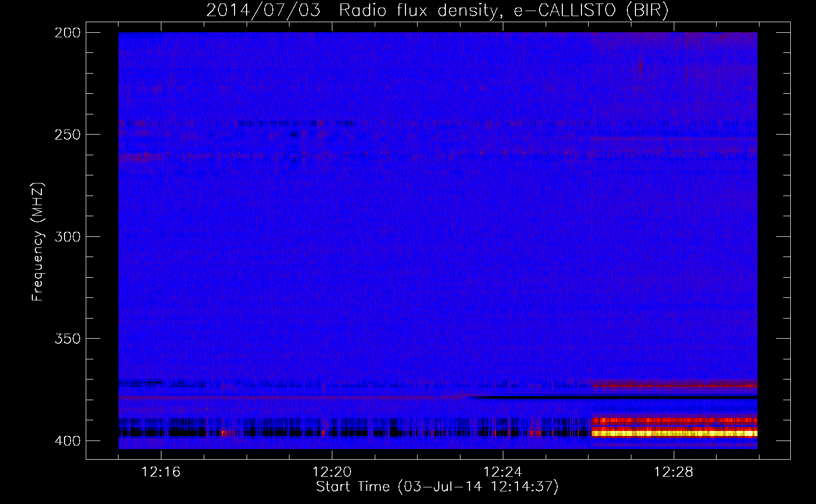This screenshot has height=504, width=816.
Task: Select the 250 frequency tick label
Action: tap(68, 135)
